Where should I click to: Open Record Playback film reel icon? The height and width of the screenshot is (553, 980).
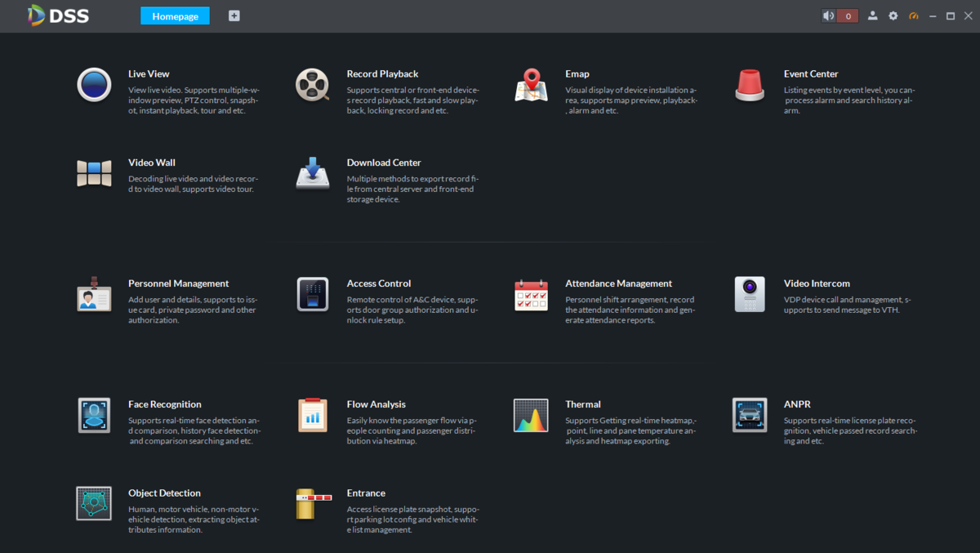(312, 84)
